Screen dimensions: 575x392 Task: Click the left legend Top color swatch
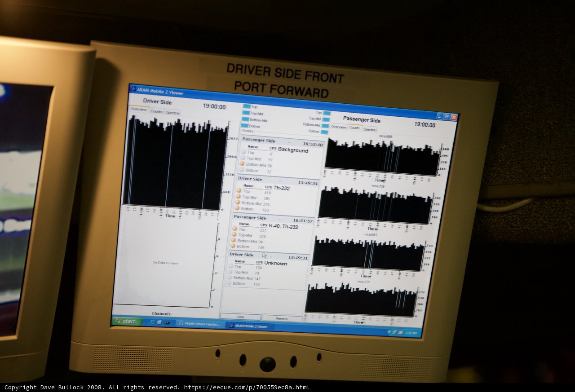coord(247,106)
